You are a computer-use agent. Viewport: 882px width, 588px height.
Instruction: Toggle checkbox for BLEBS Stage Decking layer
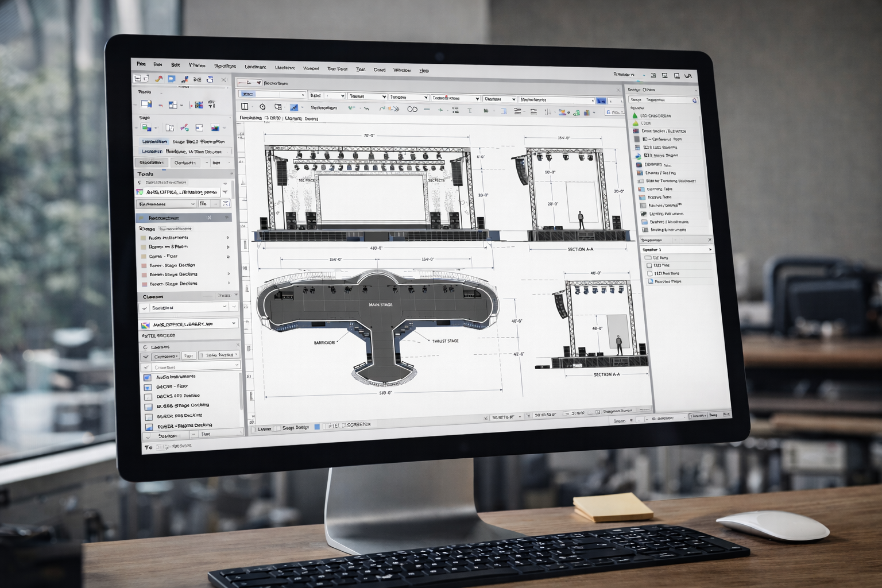[x=148, y=407]
